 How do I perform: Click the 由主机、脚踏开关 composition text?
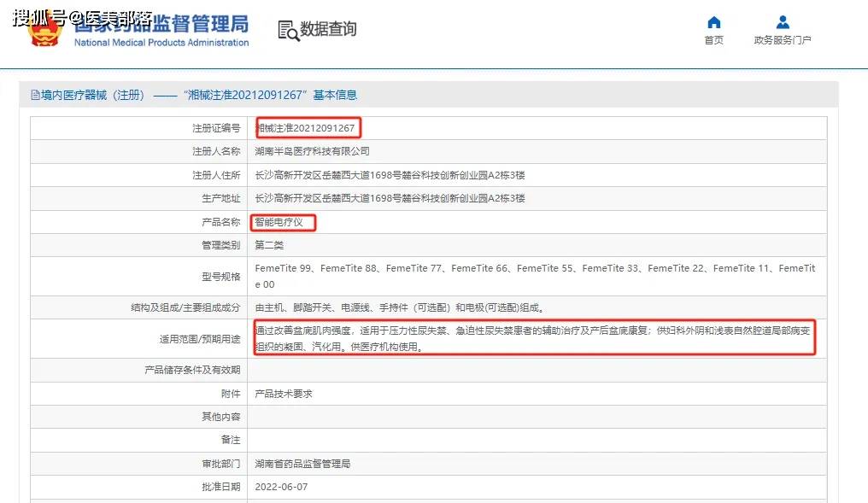click(401, 307)
